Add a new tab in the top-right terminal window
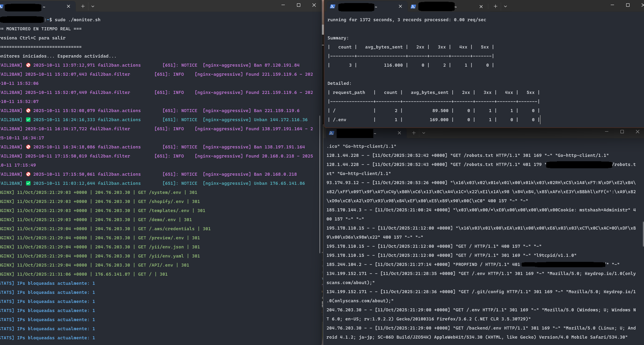 click(495, 6)
